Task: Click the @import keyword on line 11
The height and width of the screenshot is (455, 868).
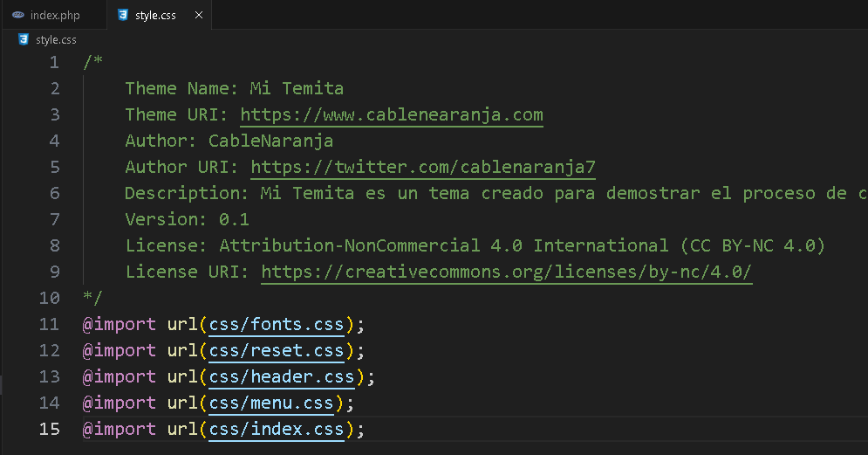Action: tap(119, 324)
